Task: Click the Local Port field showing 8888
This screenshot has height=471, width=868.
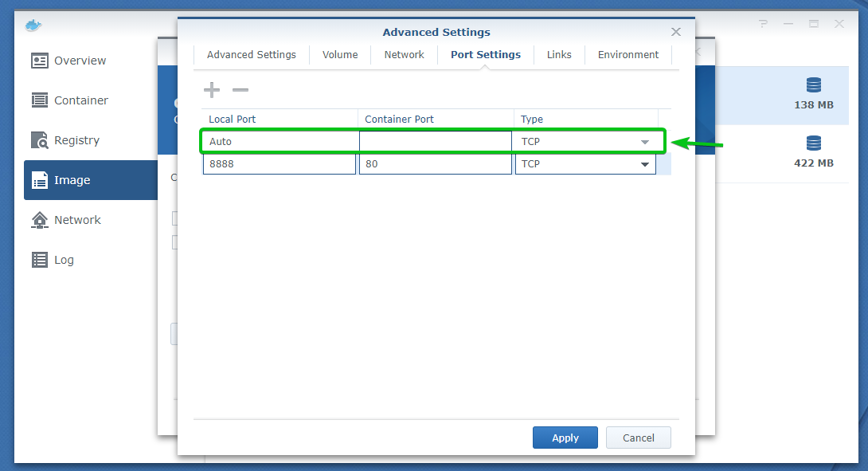Action: point(279,164)
